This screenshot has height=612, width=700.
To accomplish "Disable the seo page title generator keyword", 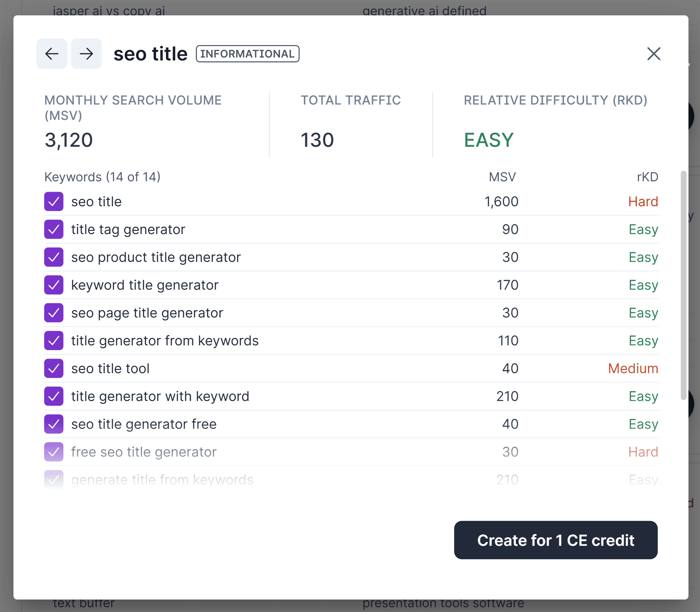I will click(x=54, y=312).
